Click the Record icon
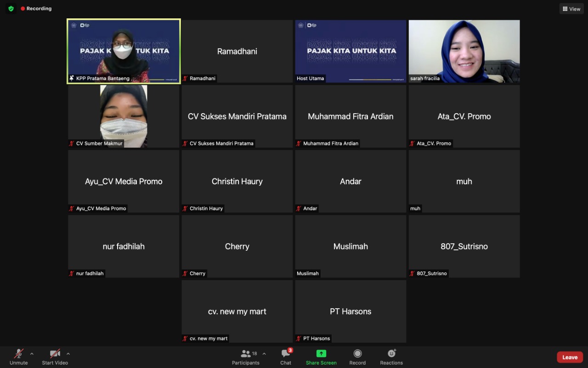Viewport: 588px width, 368px height. [x=357, y=354]
